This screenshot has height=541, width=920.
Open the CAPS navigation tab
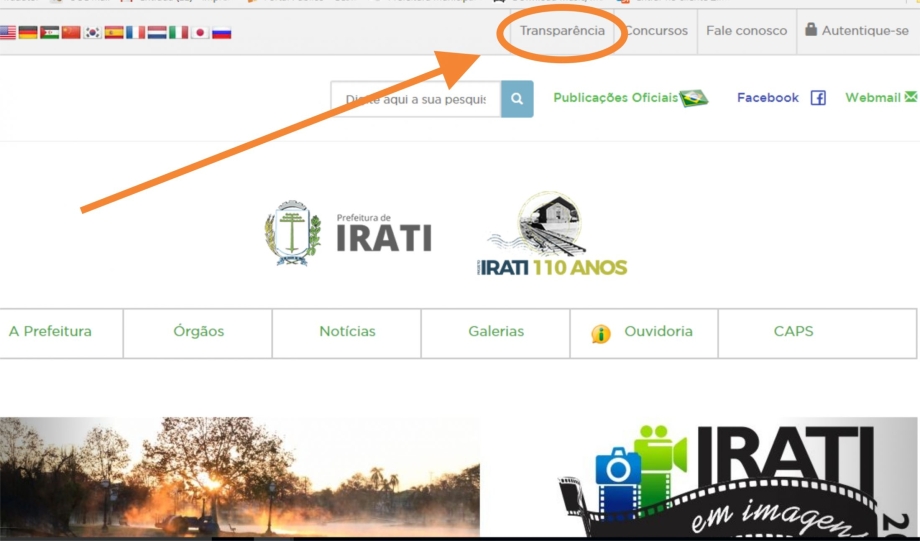793,332
